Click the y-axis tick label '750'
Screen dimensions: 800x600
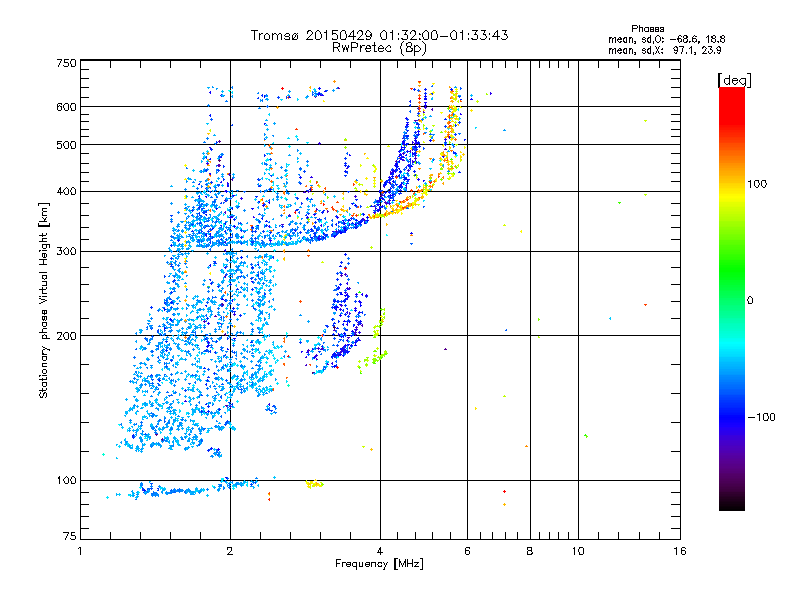click(66, 63)
